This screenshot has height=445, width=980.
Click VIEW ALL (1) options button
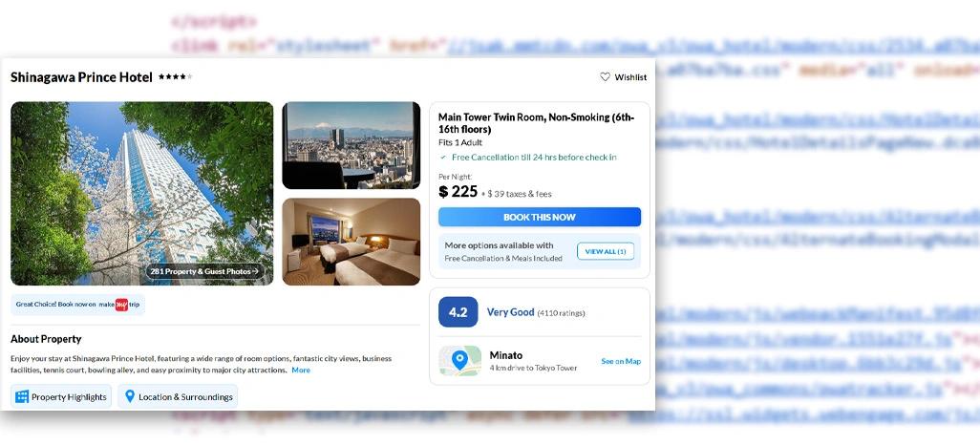click(606, 251)
